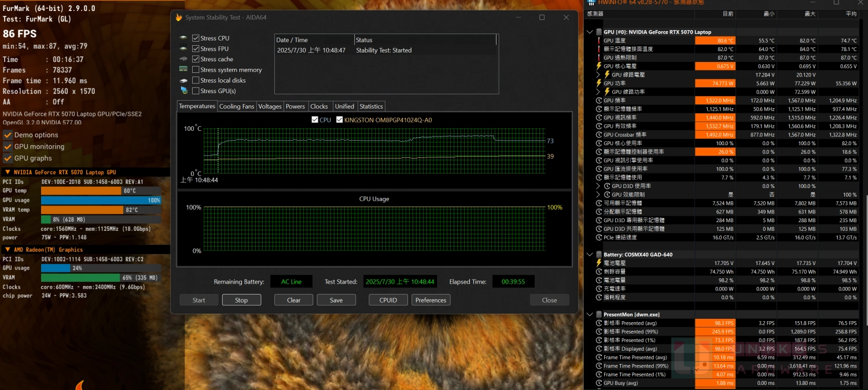Click the chip icon beside GPU [#0] header

coord(599,32)
